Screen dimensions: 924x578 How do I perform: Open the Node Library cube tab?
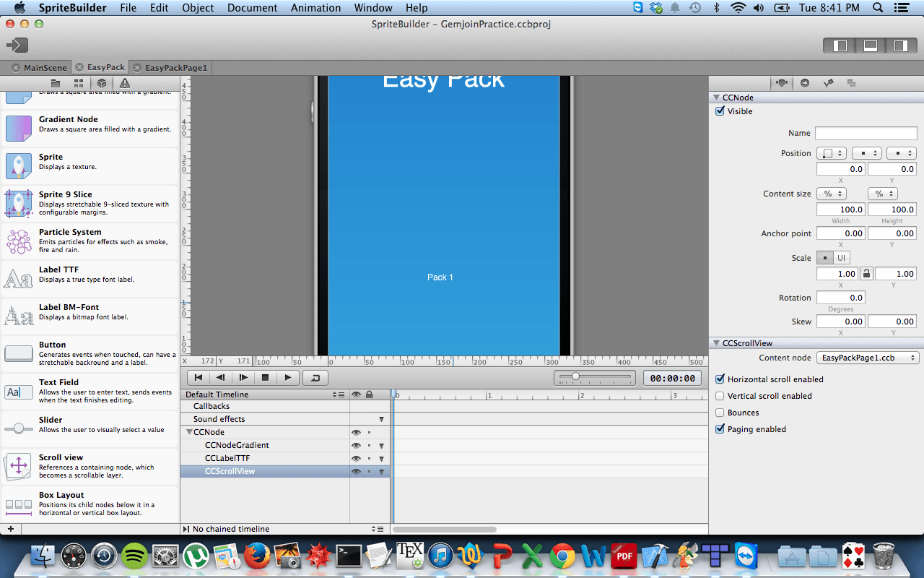[102, 83]
